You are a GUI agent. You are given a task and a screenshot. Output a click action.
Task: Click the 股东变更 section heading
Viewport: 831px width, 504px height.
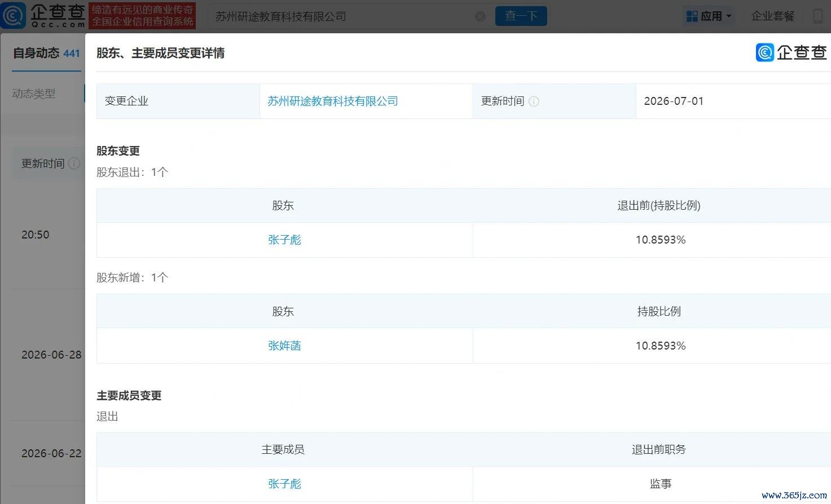click(x=118, y=151)
